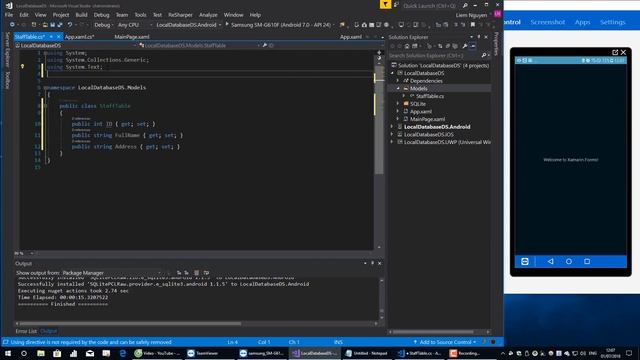This screenshot has width=640, height=360.
Task: Expand the LocalDatabaseDS.Android project
Action: 392,127
